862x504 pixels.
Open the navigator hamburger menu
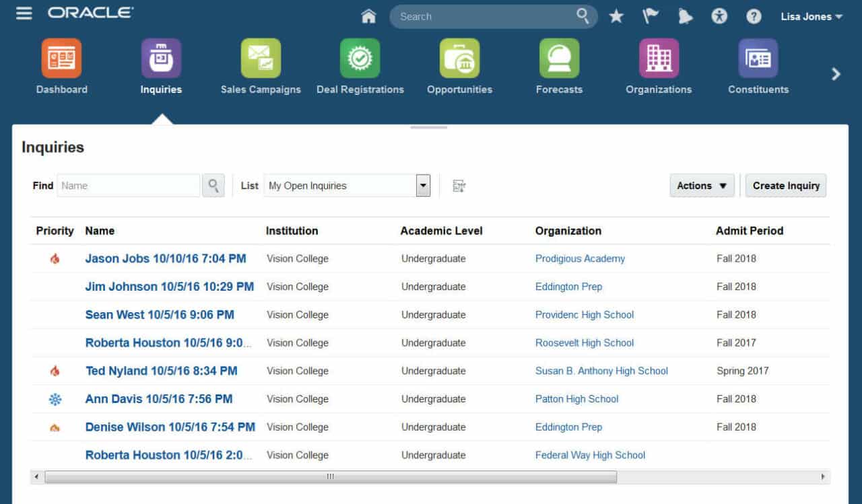(x=24, y=13)
